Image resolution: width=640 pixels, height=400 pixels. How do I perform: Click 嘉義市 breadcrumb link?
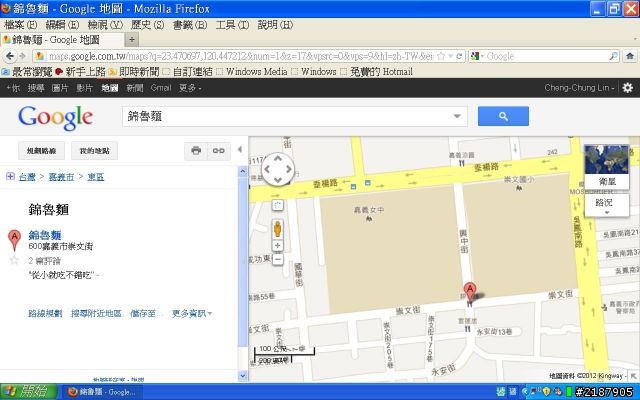point(61,177)
